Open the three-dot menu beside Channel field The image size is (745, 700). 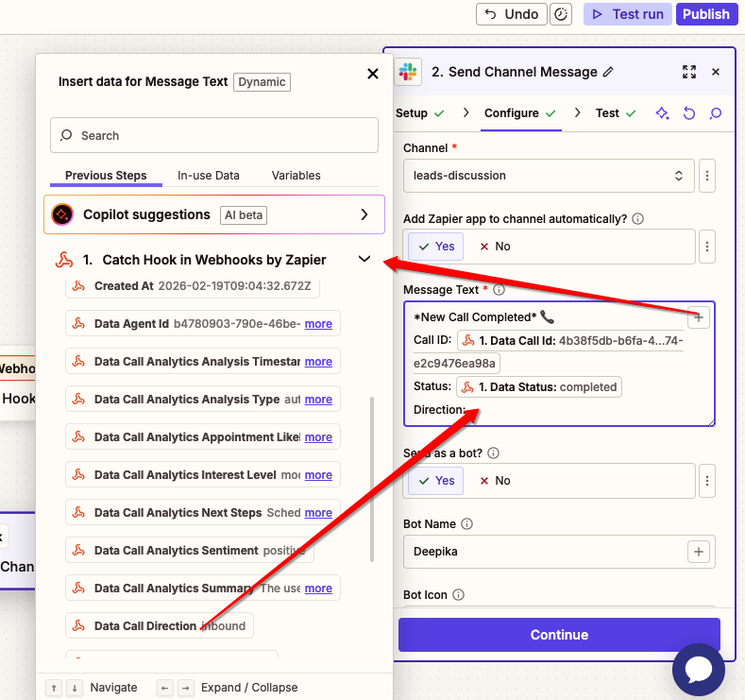pyautogui.click(x=707, y=176)
